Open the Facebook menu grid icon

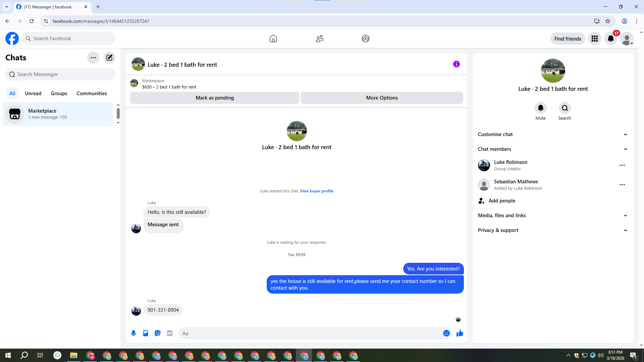point(594,39)
